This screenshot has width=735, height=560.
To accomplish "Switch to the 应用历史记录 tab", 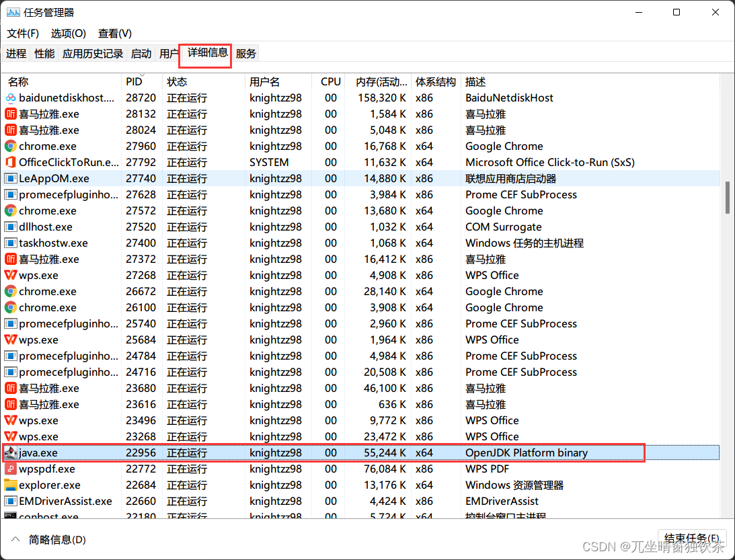I will [x=93, y=53].
